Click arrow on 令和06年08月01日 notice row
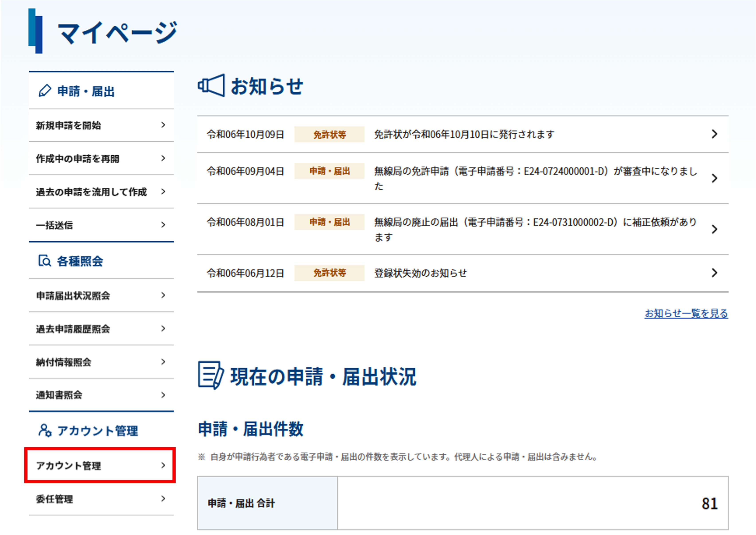Image resolution: width=756 pixels, height=535 pixels. coord(714,229)
